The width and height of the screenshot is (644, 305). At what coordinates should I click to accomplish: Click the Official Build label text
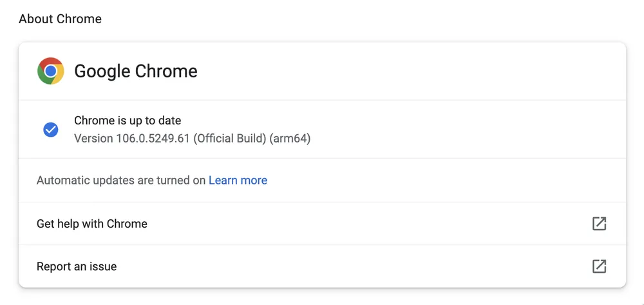230,139
